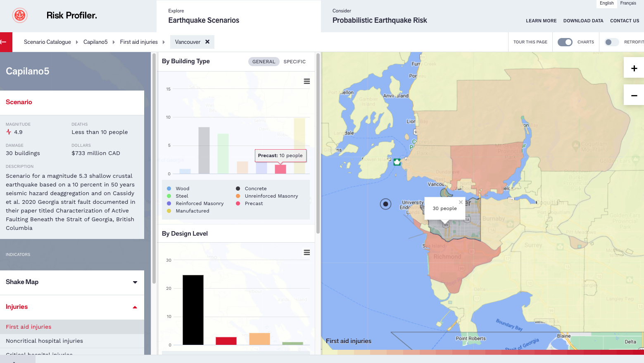Remove the Vancouver filter chip

coord(208,42)
